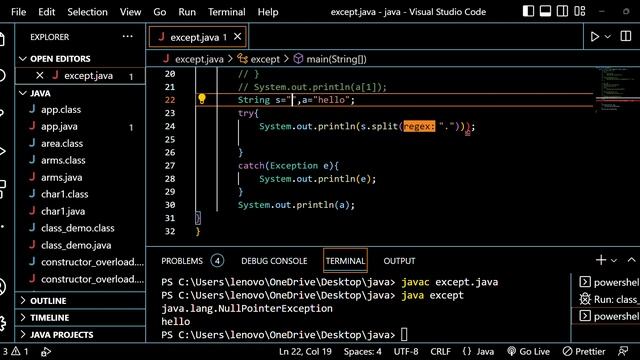Change encoding via UTF-8 status item
Screen dimensions: 640x360
click(406, 351)
